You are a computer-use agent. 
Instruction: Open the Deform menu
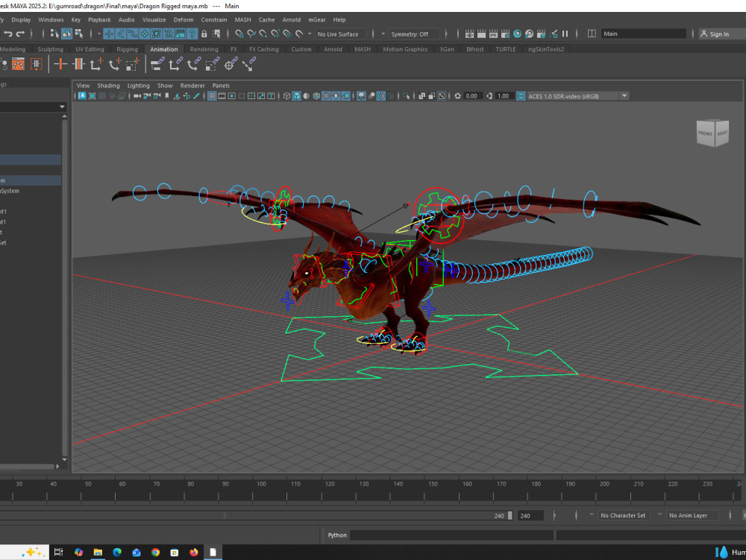(184, 19)
